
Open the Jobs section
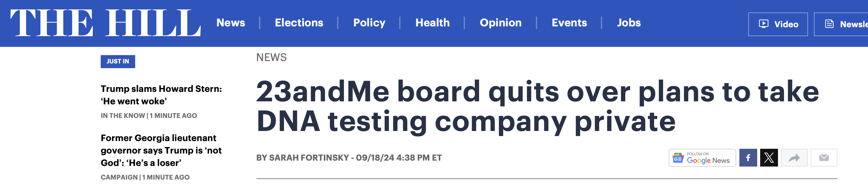pyautogui.click(x=629, y=23)
